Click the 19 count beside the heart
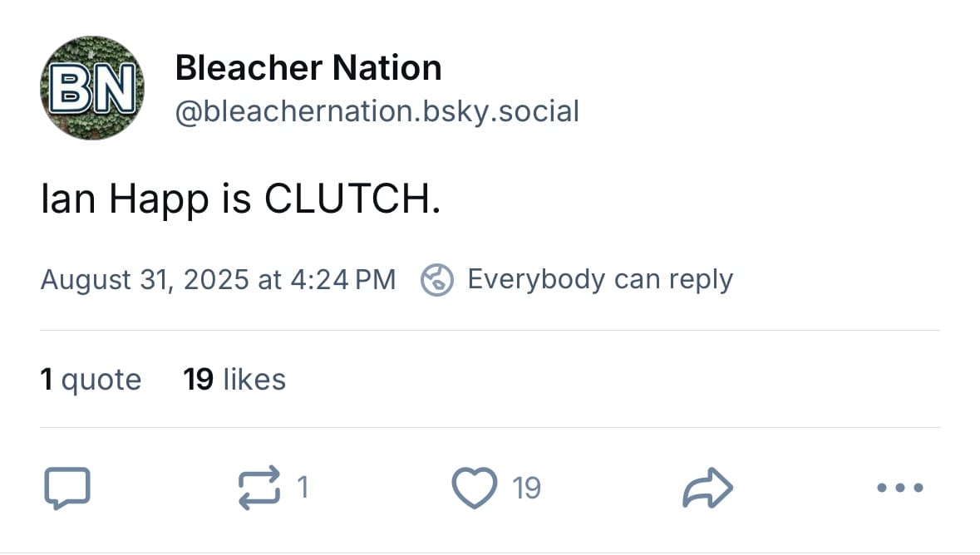 pos(526,488)
